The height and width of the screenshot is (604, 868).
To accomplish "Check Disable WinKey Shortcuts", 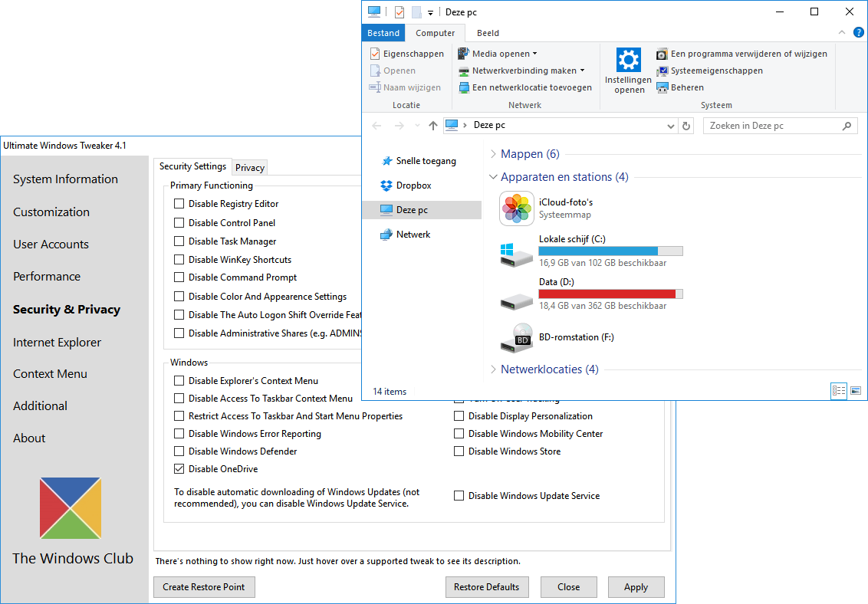I will tap(179, 259).
